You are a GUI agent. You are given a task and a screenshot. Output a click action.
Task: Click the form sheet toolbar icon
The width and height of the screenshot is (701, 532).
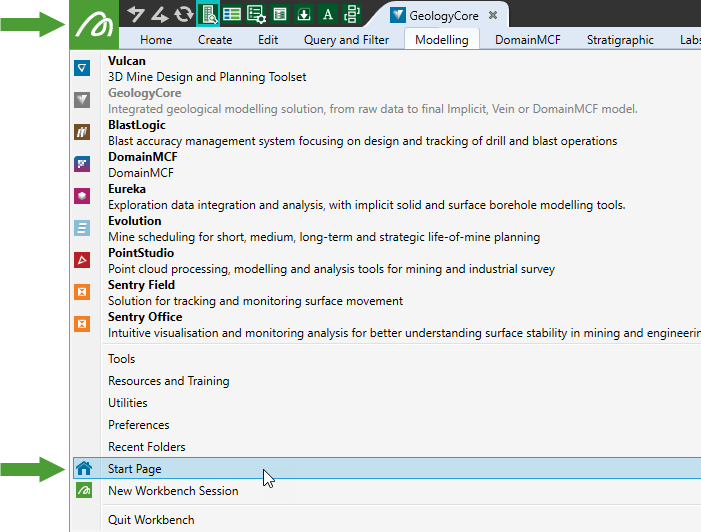pos(280,14)
